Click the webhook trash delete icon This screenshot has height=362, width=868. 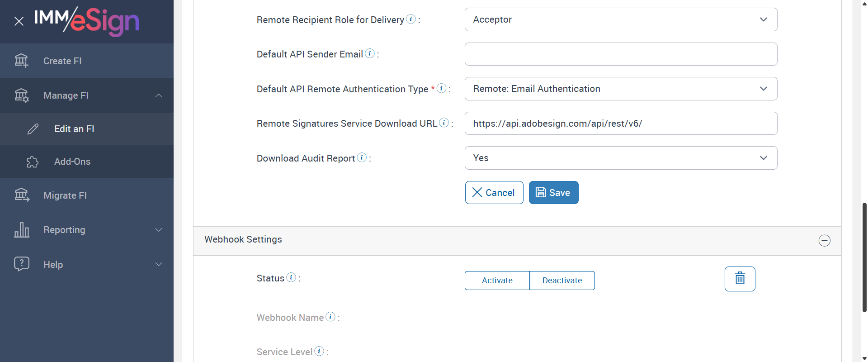click(740, 279)
